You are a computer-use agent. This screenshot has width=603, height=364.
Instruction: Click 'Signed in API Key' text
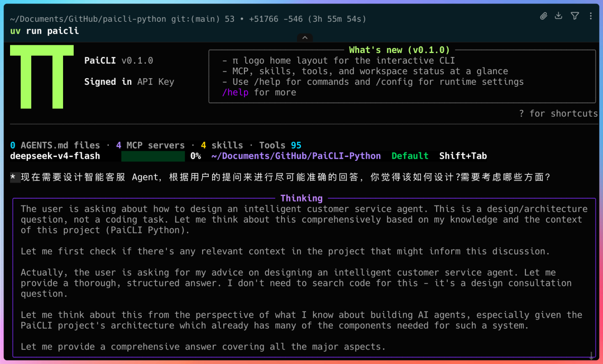[x=129, y=82]
